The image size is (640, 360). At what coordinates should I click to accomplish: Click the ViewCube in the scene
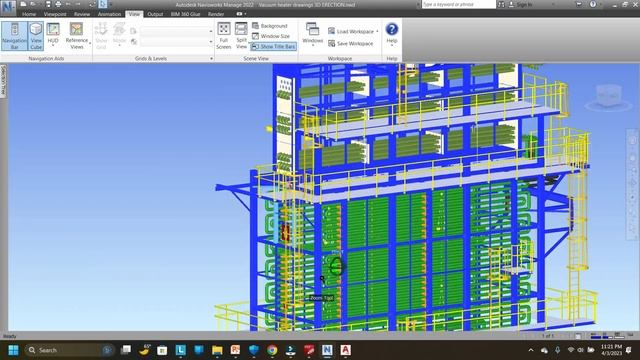click(x=609, y=96)
